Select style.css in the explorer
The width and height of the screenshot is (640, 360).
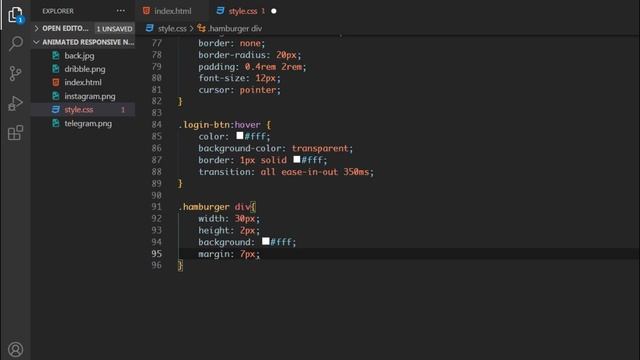point(83,109)
